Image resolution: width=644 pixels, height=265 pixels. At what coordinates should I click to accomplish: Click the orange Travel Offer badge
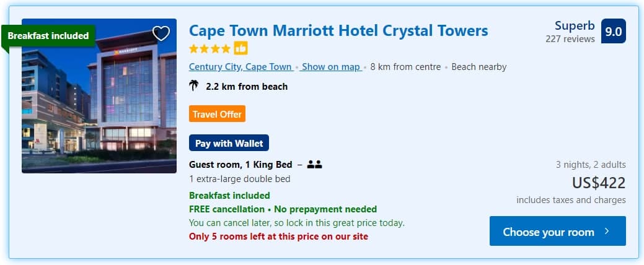point(217,114)
